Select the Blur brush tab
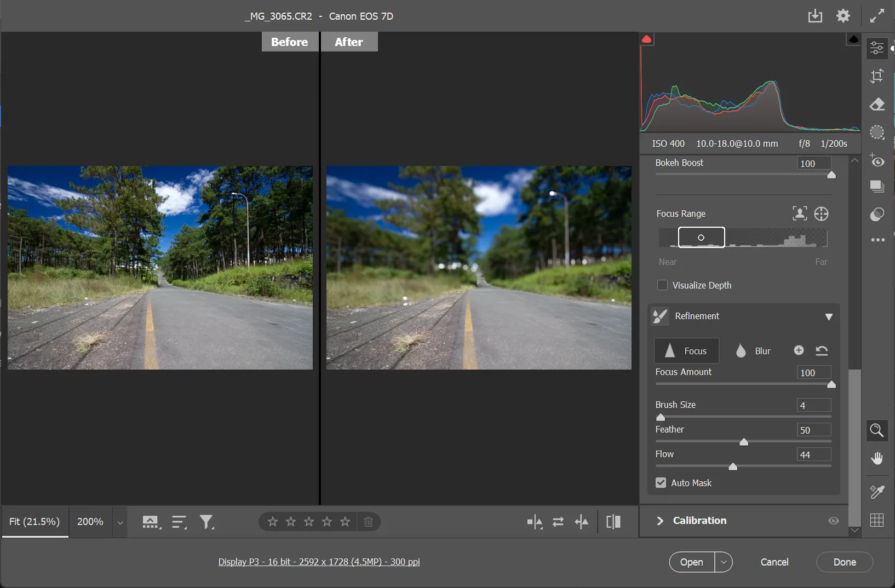 point(754,351)
